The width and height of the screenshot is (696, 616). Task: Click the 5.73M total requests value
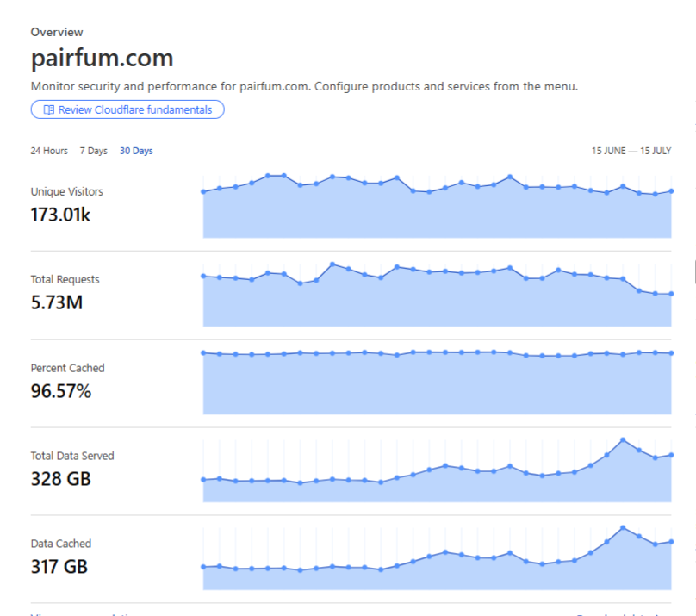coord(57,302)
